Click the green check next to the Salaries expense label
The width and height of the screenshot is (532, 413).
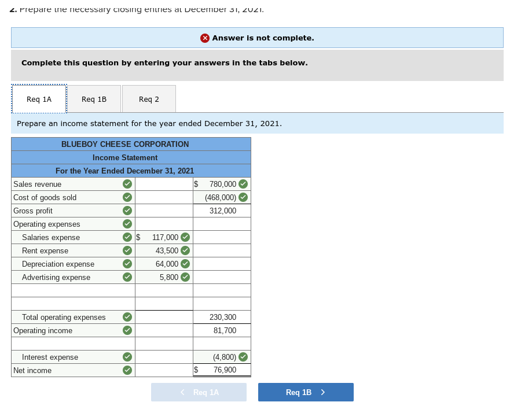[x=127, y=237]
